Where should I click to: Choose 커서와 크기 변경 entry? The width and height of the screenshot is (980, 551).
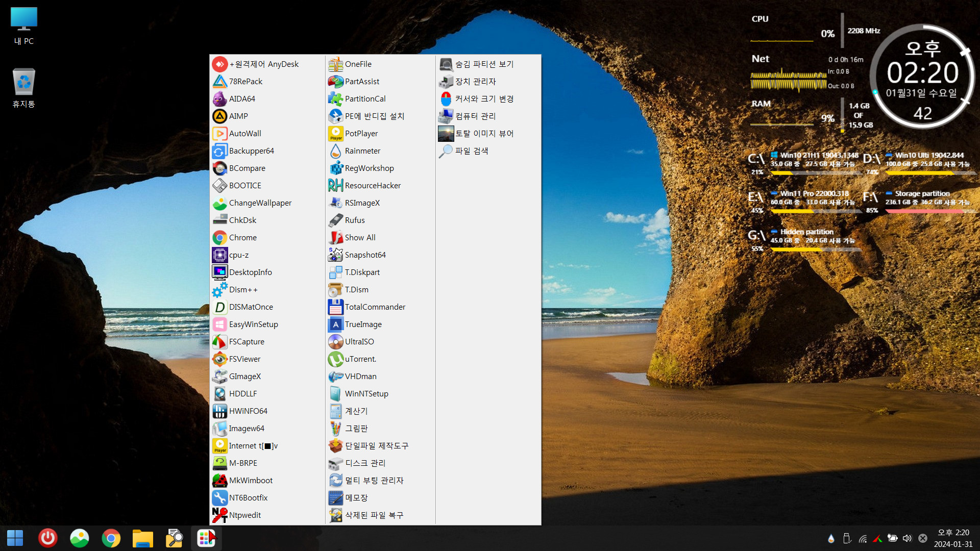pos(488,99)
